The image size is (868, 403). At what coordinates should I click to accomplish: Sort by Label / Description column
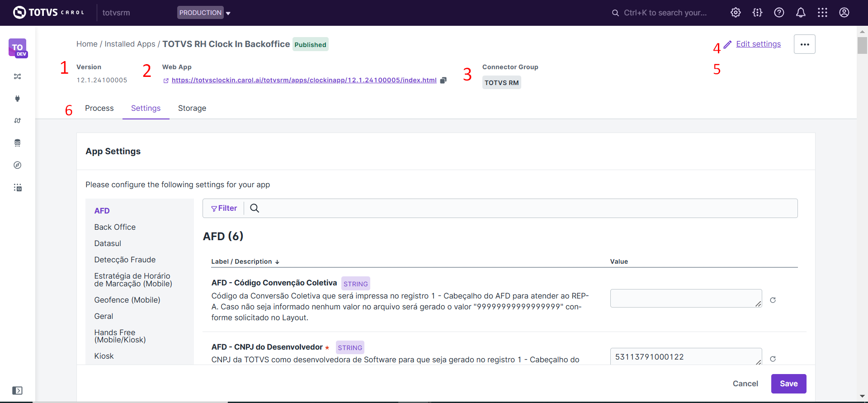tap(245, 261)
